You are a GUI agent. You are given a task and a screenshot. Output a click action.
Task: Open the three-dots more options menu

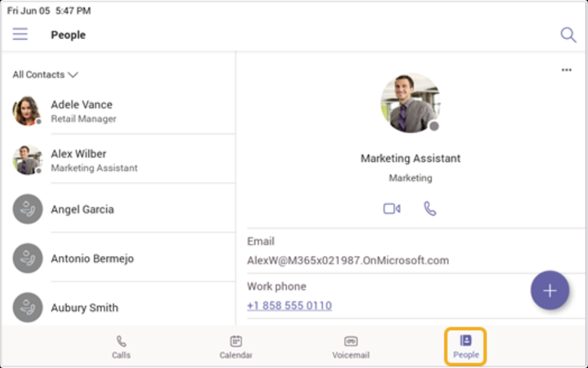click(x=566, y=70)
